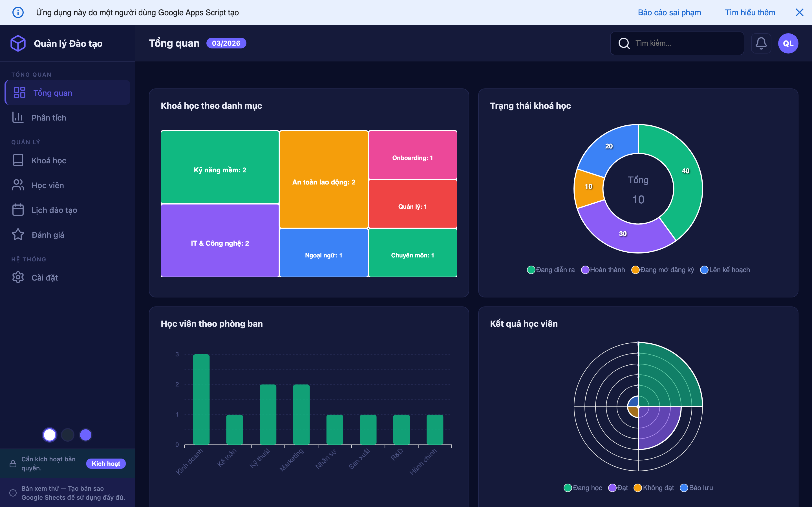Click the cube logo icon
The height and width of the screenshot is (507, 812).
pos(18,43)
